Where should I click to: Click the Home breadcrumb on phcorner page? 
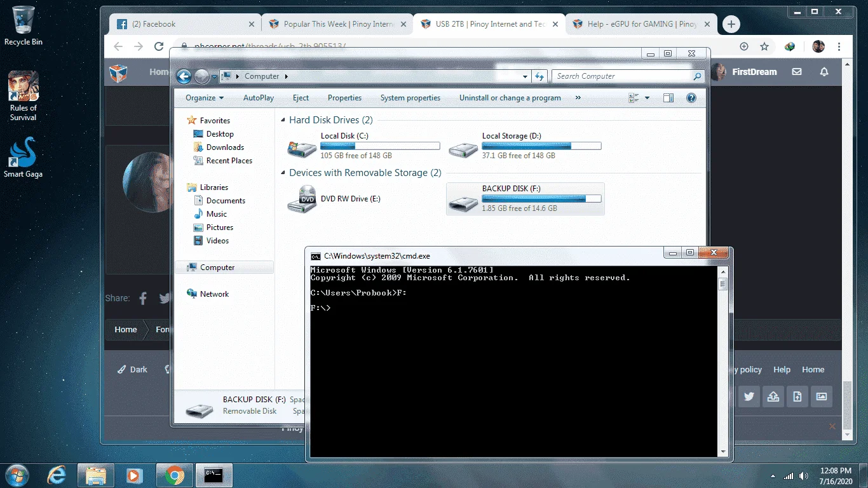coord(126,330)
